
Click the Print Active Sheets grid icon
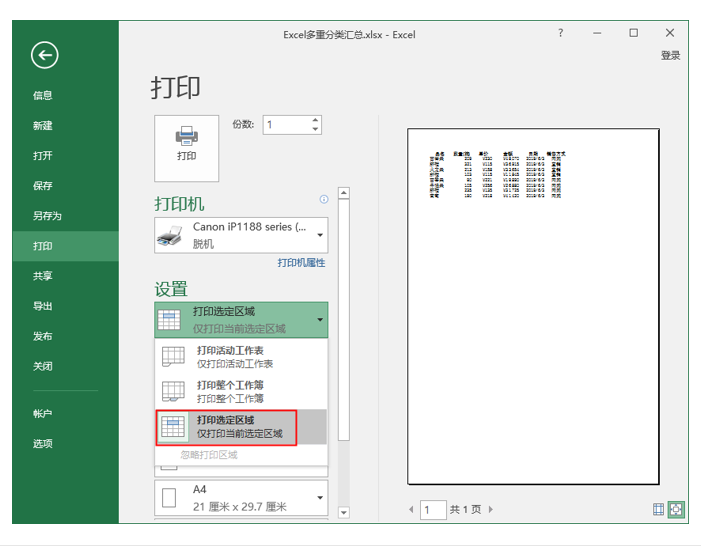(x=173, y=356)
